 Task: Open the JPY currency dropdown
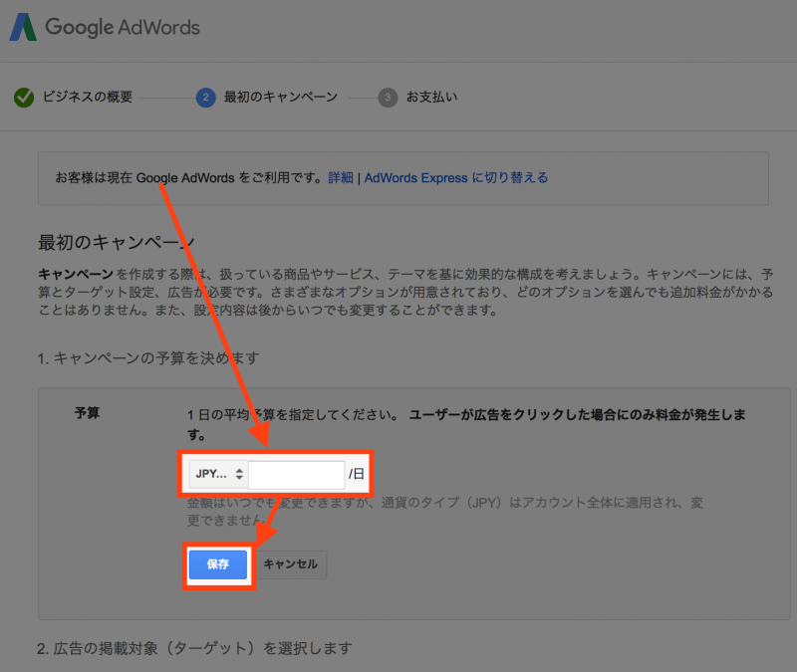[218, 474]
